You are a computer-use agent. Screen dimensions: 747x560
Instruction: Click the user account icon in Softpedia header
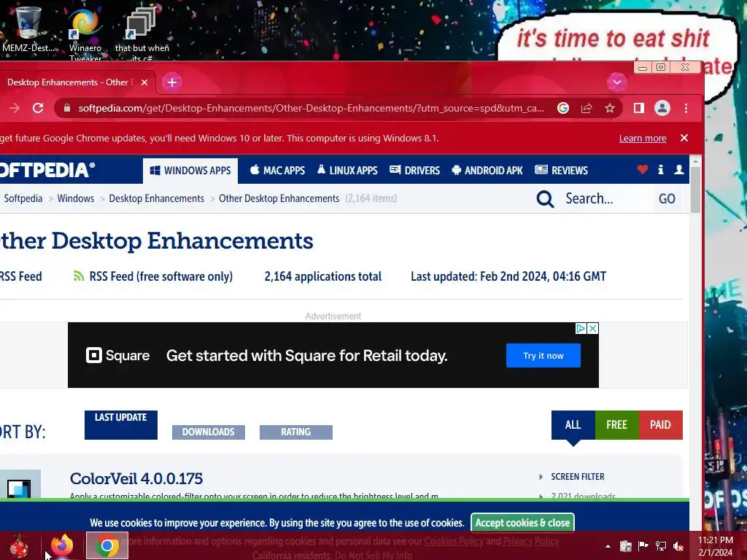tap(679, 169)
